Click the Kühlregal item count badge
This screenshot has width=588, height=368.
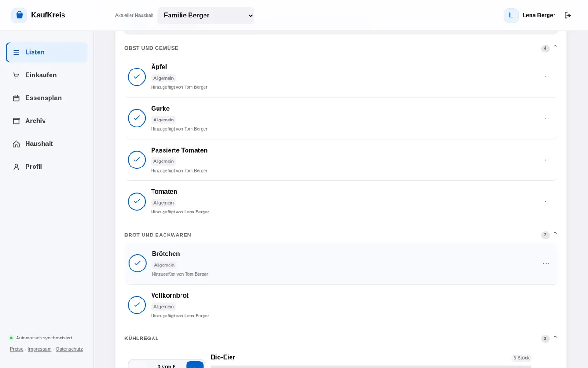click(545, 339)
